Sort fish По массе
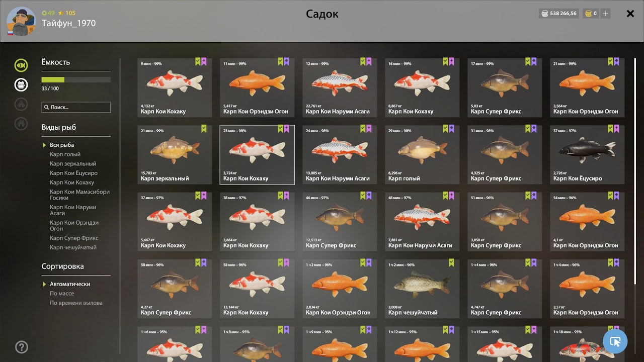 (62, 293)
